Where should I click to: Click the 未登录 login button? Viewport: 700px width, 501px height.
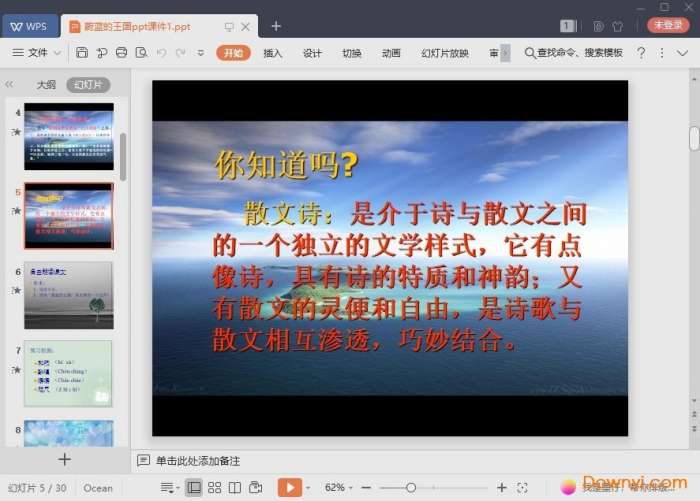[x=668, y=25]
